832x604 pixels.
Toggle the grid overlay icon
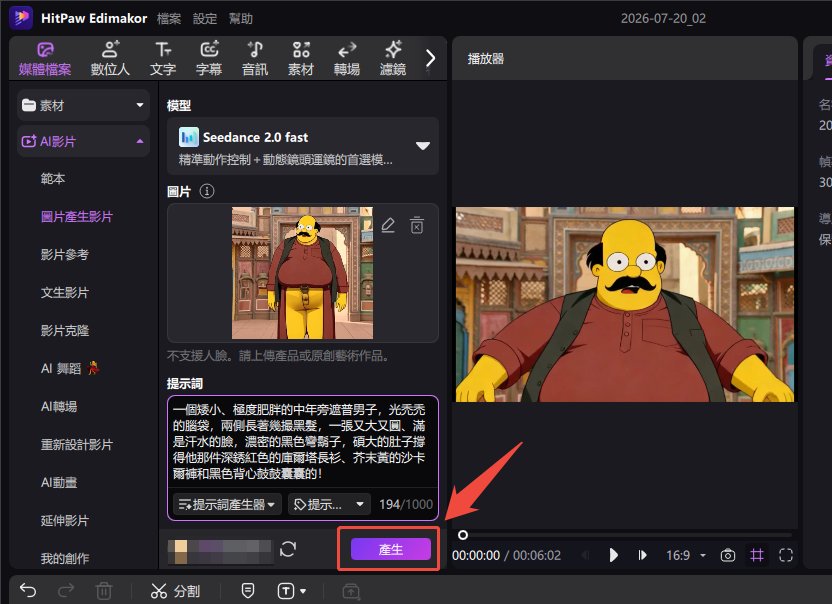[757, 555]
